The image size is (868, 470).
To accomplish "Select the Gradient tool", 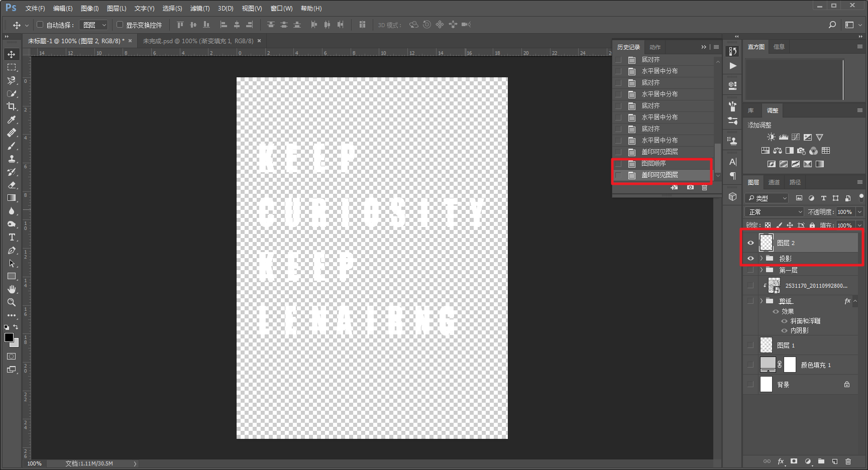I will [x=12, y=198].
